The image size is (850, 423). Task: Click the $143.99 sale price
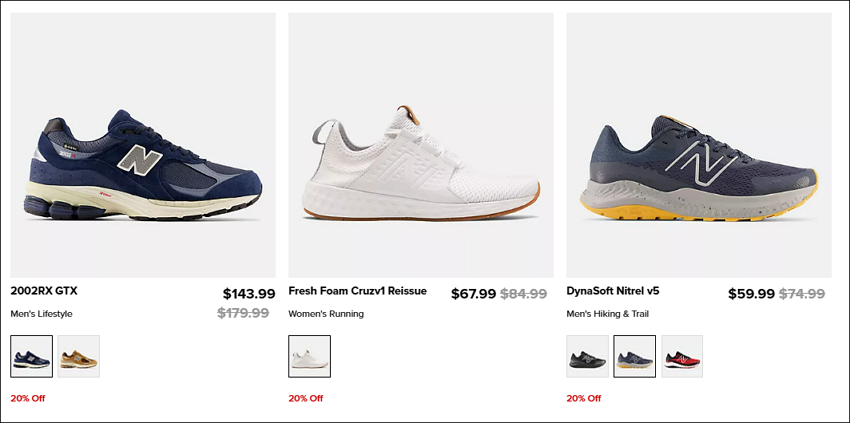[x=249, y=294]
